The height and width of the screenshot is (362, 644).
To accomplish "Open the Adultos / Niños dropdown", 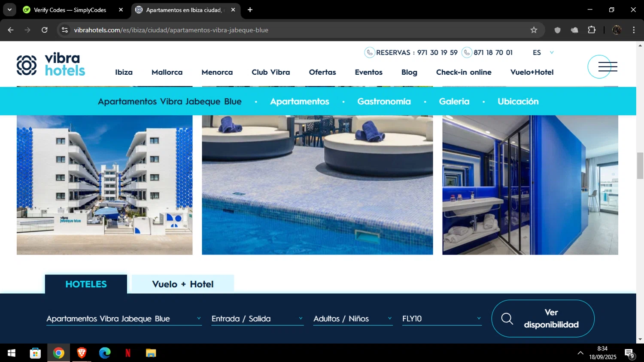I will pos(353,319).
